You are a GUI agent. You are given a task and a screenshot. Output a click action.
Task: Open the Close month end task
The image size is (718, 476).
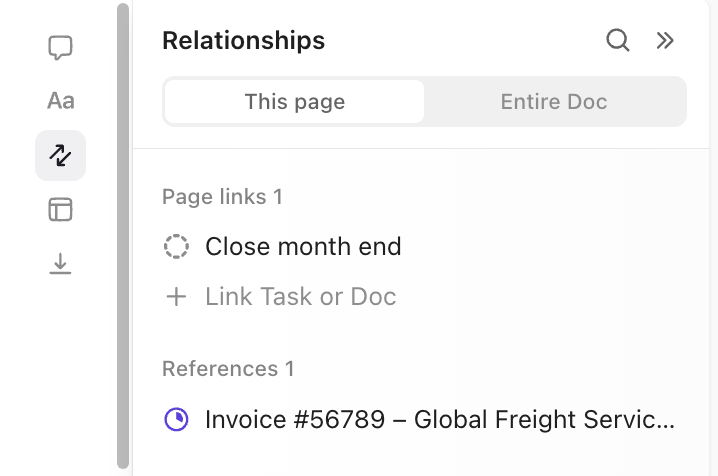click(x=303, y=246)
